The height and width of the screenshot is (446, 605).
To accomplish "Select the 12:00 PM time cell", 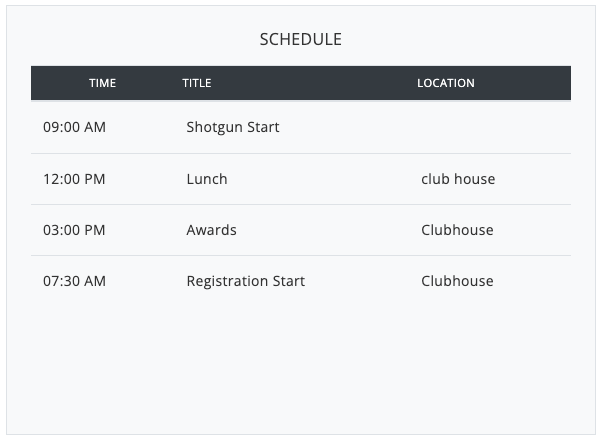I will [74, 179].
